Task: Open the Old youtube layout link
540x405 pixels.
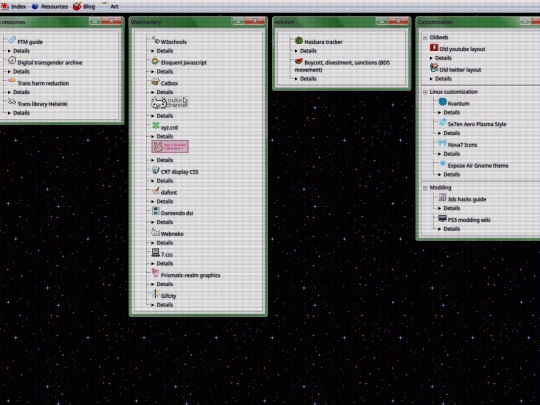Action: click(462, 49)
